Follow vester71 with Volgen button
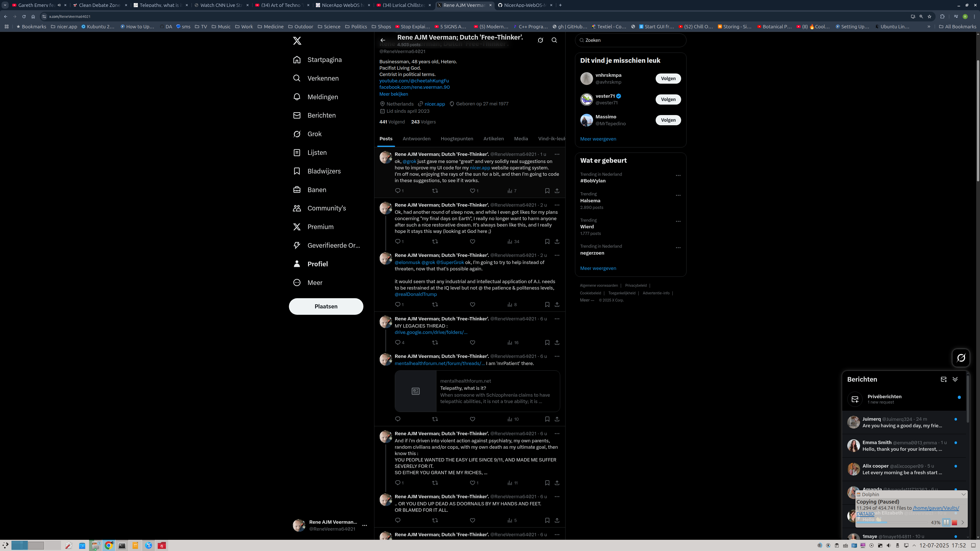The width and height of the screenshot is (980, 551). click(668, 99)
